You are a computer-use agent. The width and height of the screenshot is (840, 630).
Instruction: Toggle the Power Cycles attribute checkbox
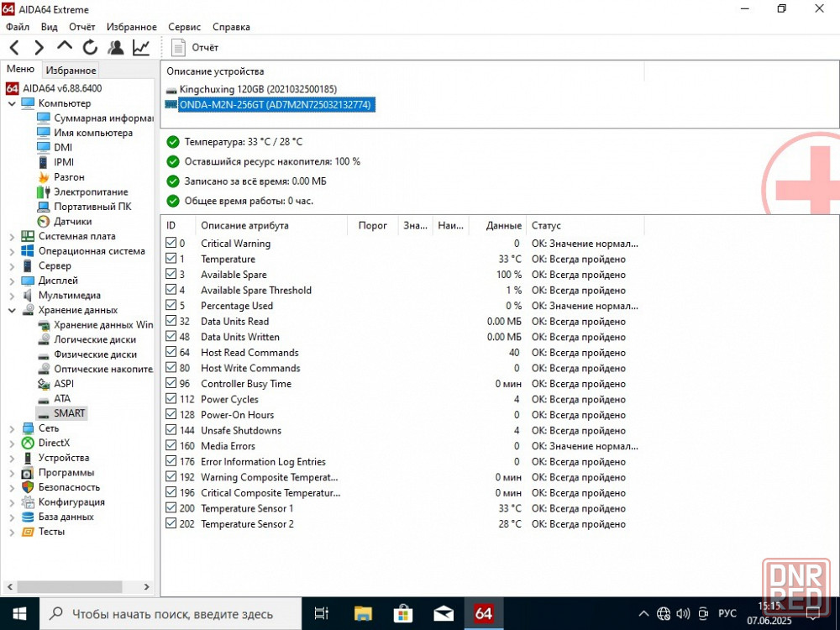pos(171,398)
